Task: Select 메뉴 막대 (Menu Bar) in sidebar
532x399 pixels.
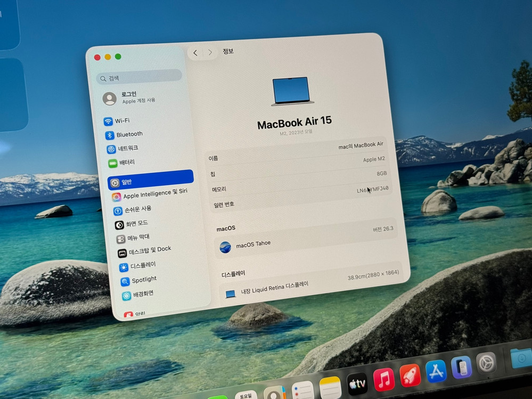Action: click(138, 238)
